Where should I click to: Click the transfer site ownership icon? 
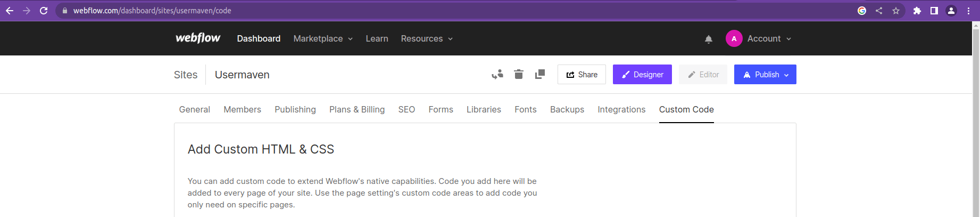point(497,75)
